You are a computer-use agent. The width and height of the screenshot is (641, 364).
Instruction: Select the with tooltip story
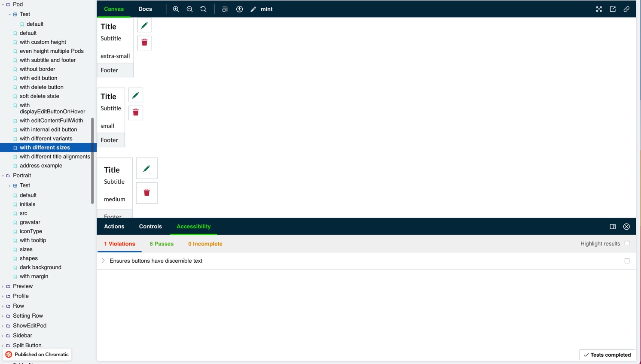tap(33, 240)
